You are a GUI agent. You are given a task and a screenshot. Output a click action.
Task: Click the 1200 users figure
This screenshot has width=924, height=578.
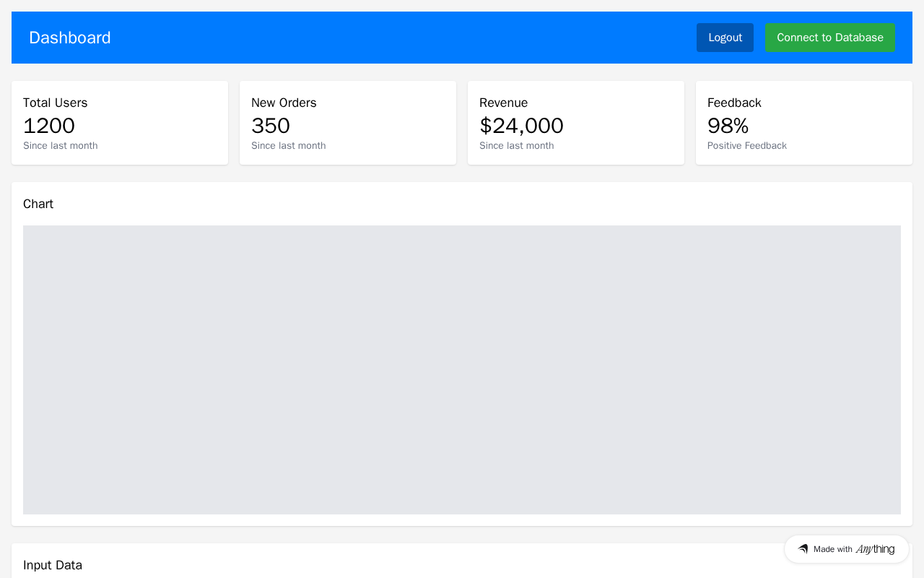point(49,126)
